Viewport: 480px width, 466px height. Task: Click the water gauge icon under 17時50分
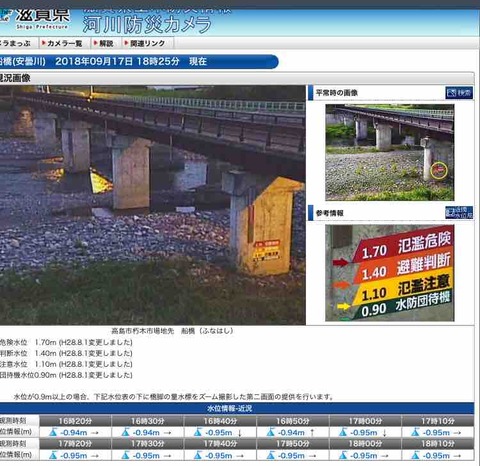270,455
